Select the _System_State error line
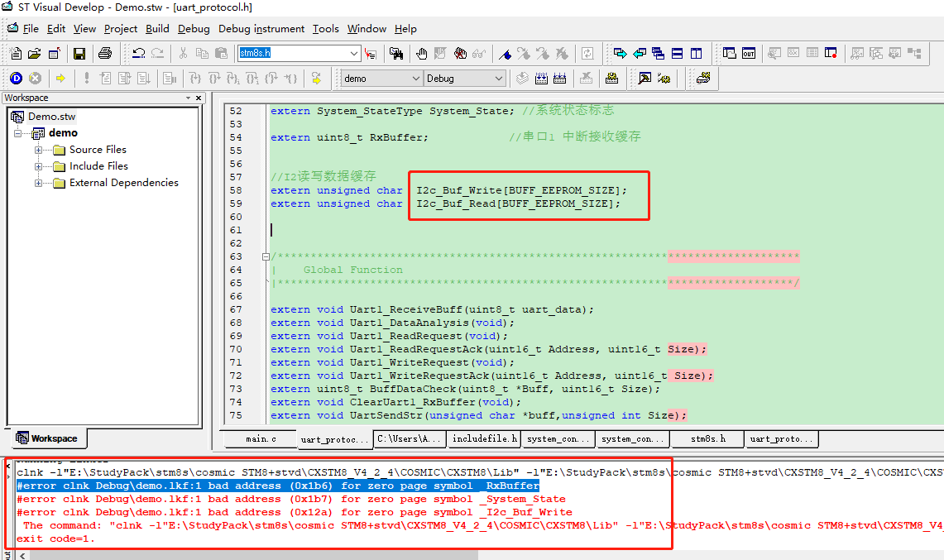 [290, 500]
